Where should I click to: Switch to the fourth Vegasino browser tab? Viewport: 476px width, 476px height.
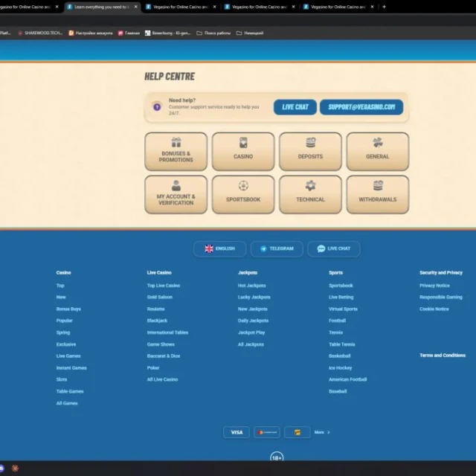coord(260,7)
